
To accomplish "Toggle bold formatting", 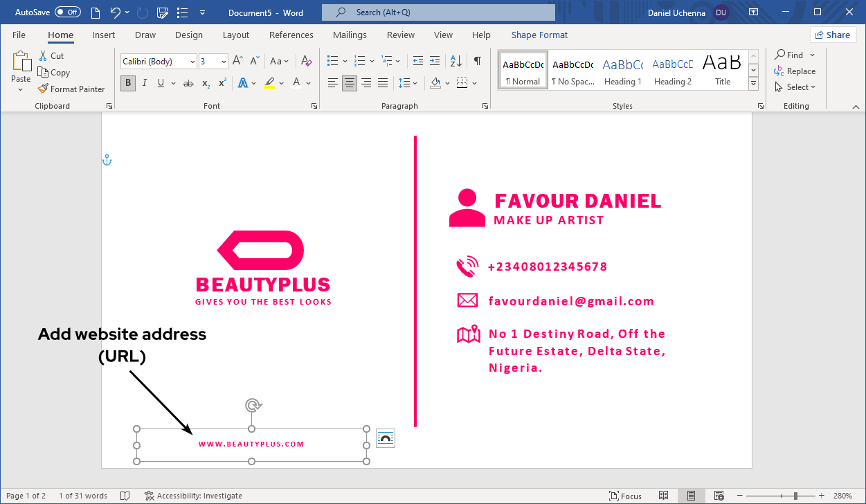I will [x=127, y=83].
